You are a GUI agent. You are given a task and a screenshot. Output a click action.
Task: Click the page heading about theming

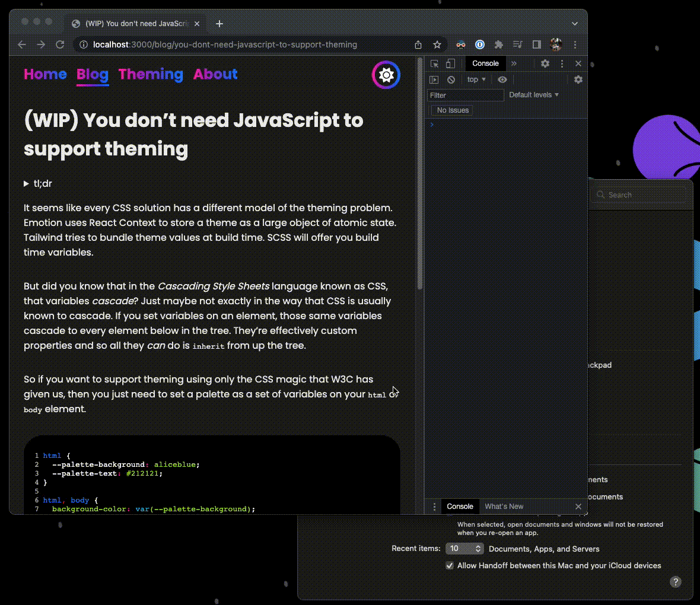[193, 135]
